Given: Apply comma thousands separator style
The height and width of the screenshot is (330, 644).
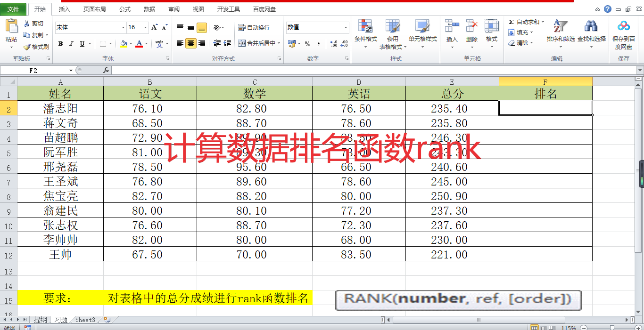Looking at the screenshot, I should pyautogui.click(x=319, y=44).
